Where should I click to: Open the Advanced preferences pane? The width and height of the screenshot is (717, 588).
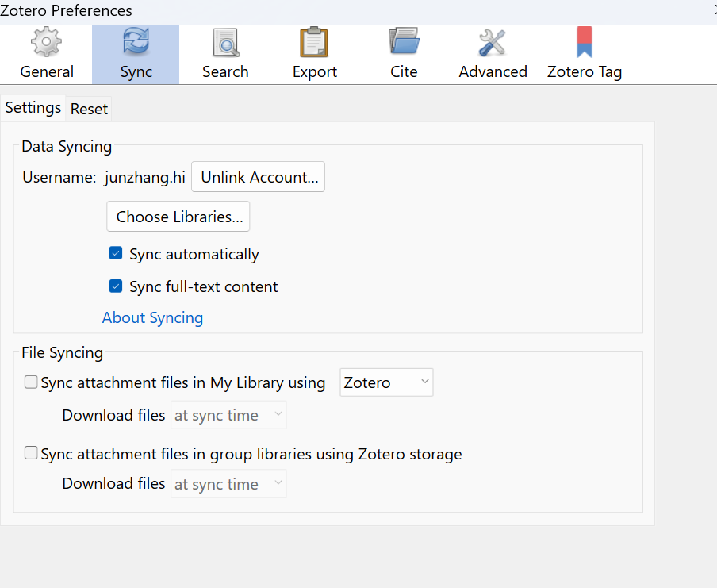tap(493, 54)
